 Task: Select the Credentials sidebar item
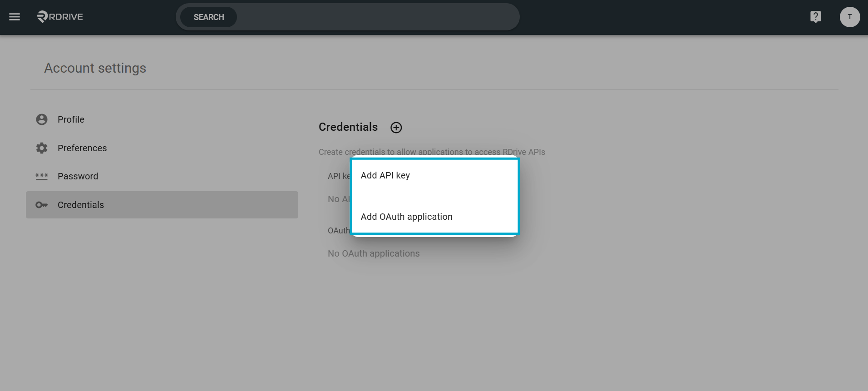(162, 205)
